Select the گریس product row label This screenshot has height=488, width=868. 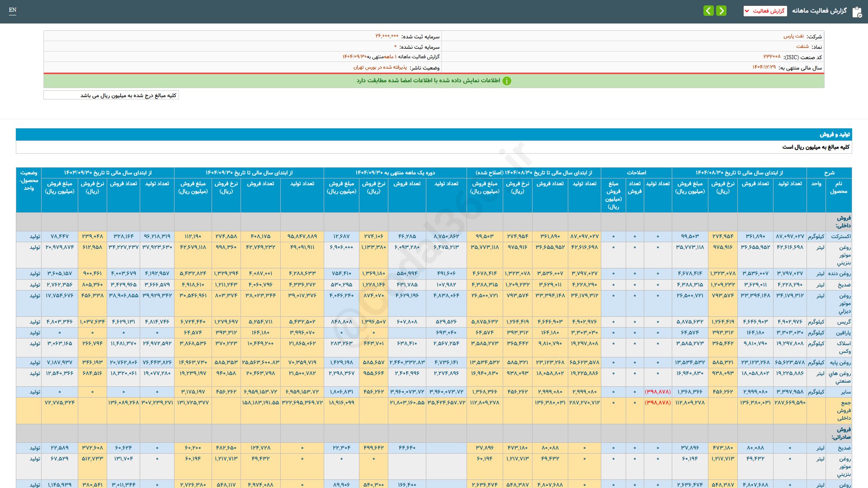coord(844,322)
